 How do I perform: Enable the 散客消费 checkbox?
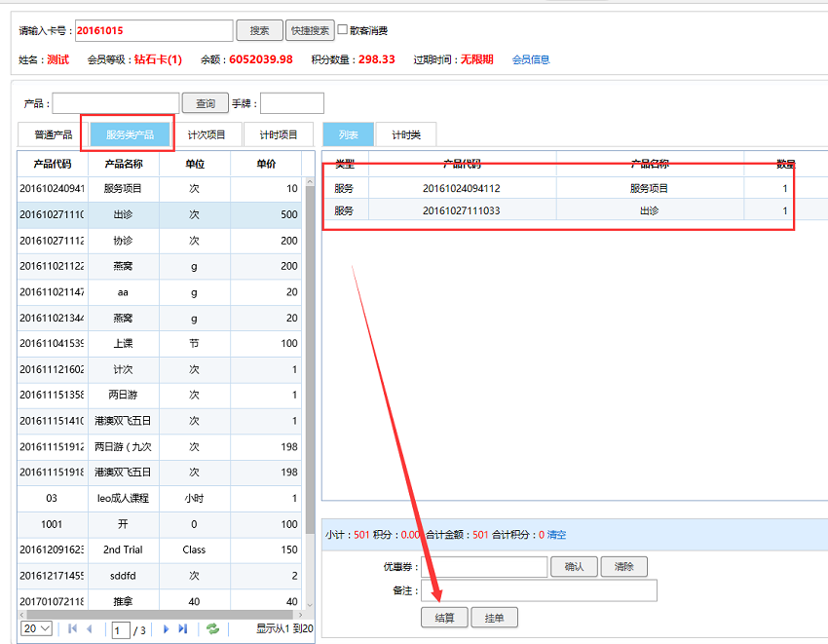(x=343, y=30)
